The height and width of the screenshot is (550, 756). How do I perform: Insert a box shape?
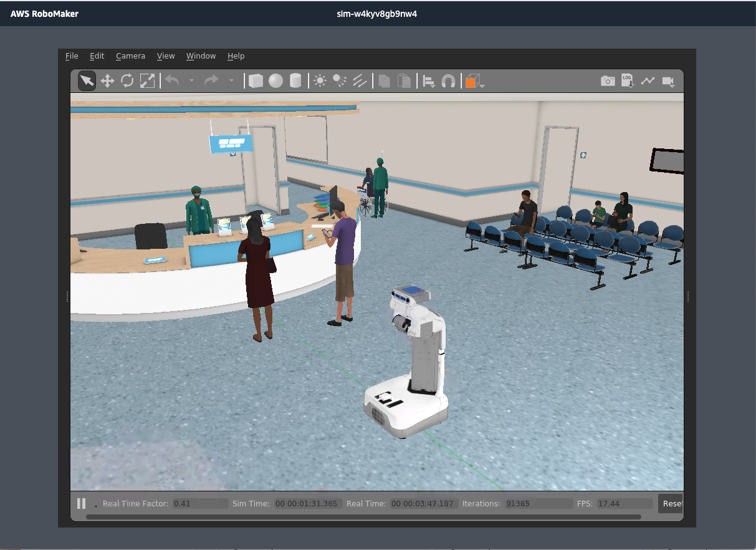(x=256, y=81)
